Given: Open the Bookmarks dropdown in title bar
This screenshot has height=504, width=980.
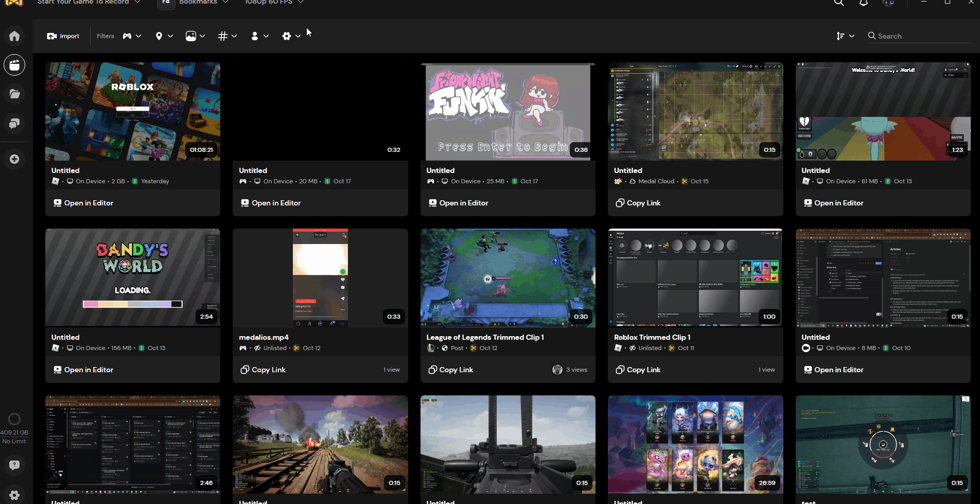Looking at the screenshot, I should (x=204, y=2).
